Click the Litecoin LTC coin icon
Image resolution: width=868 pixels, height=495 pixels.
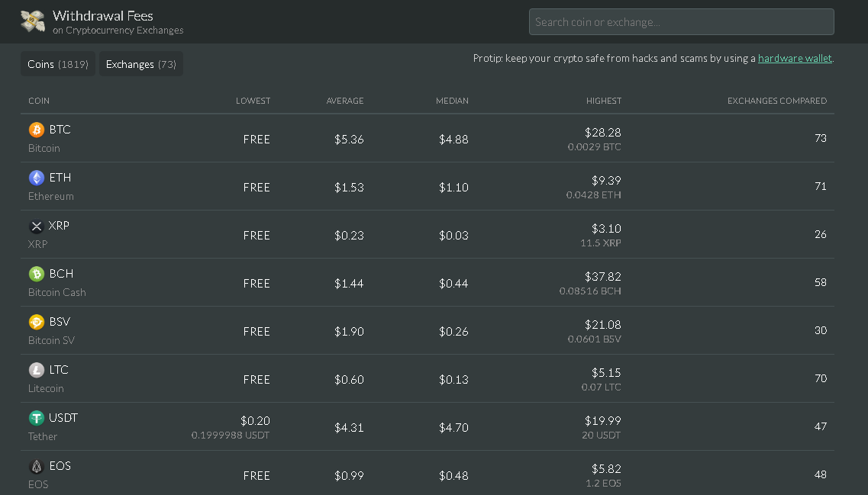click(37, 370)
